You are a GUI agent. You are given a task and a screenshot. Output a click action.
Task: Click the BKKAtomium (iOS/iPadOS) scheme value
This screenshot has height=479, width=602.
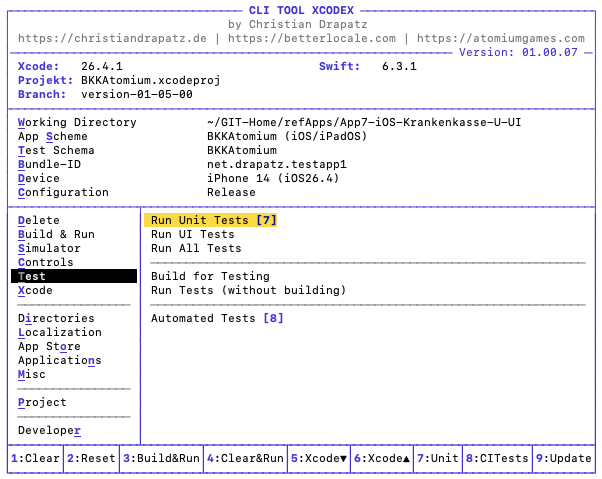point(287,136)
